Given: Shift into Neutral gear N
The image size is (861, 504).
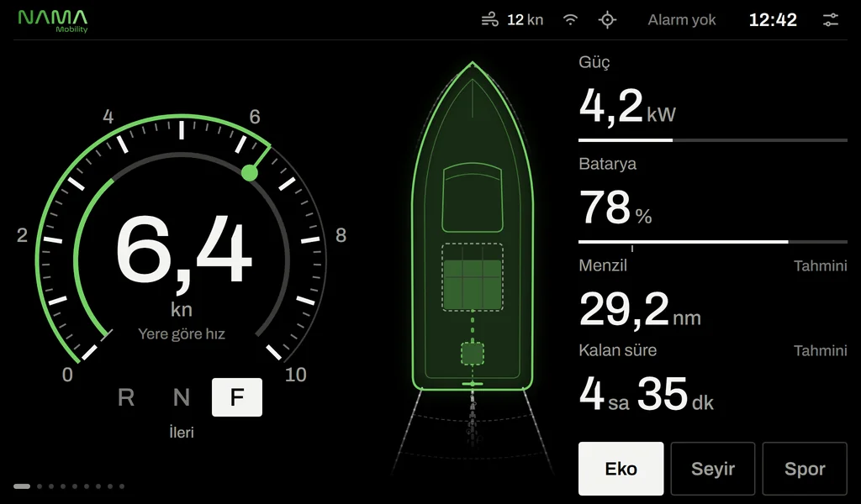Looking at the screenshot, I should (182, 397).
